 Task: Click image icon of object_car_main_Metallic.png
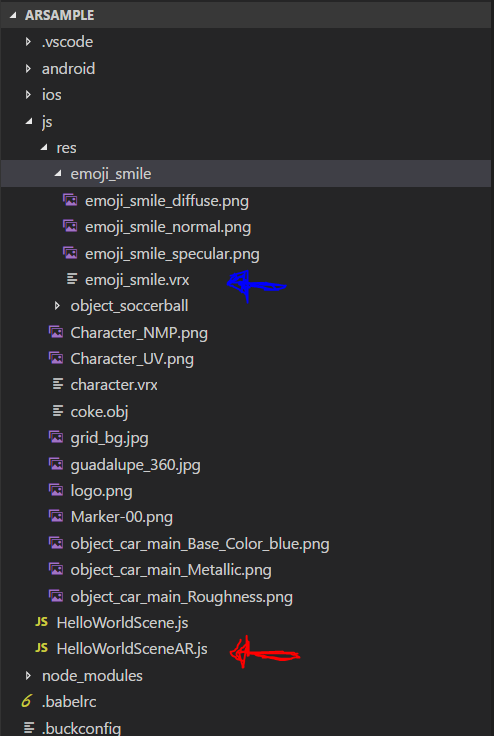point(56,570)
